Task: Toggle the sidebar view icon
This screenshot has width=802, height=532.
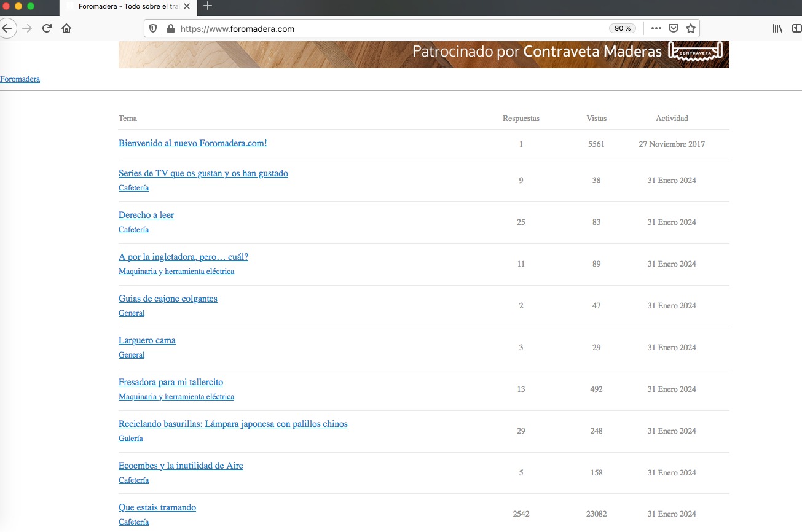Action: click(796, 28)
